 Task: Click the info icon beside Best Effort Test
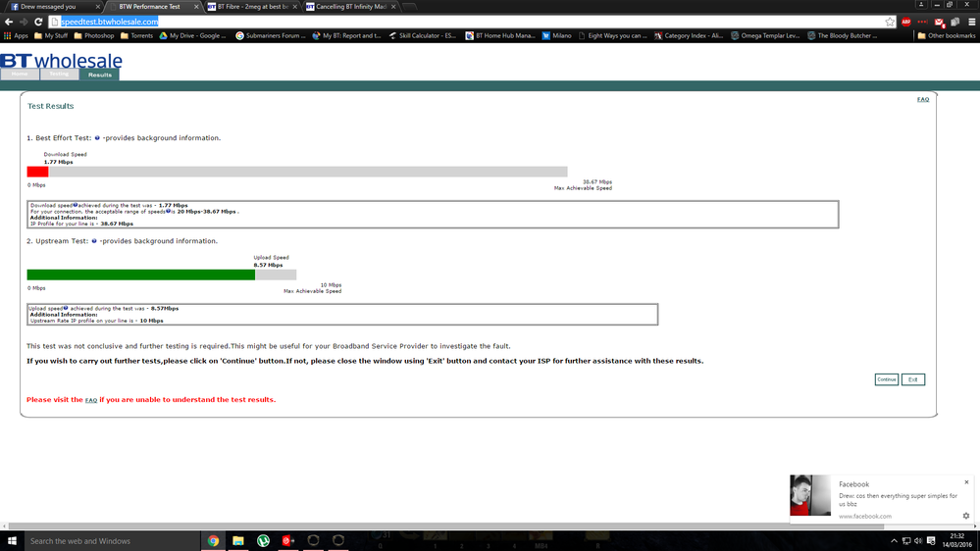click(97, 138)
